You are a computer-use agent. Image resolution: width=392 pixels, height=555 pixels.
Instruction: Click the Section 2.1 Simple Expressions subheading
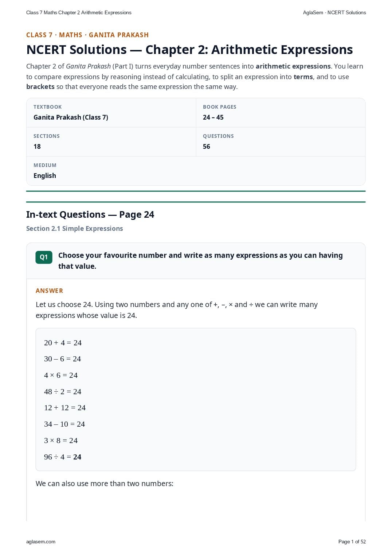(75, 229)
